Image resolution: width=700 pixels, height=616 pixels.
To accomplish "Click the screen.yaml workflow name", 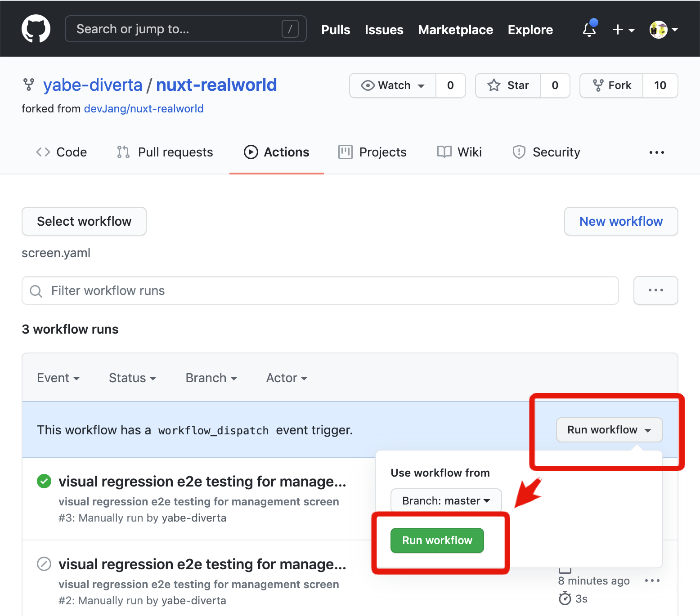I will click(x=56, y=253).
